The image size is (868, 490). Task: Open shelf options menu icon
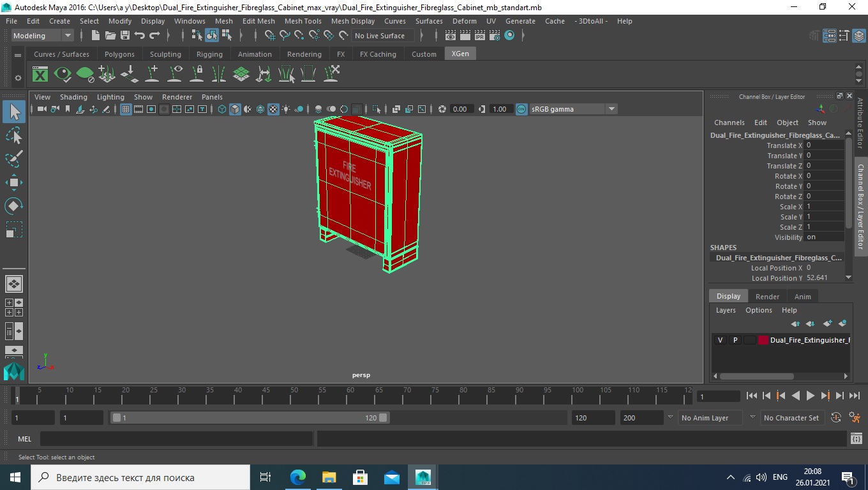pos(18,78)
